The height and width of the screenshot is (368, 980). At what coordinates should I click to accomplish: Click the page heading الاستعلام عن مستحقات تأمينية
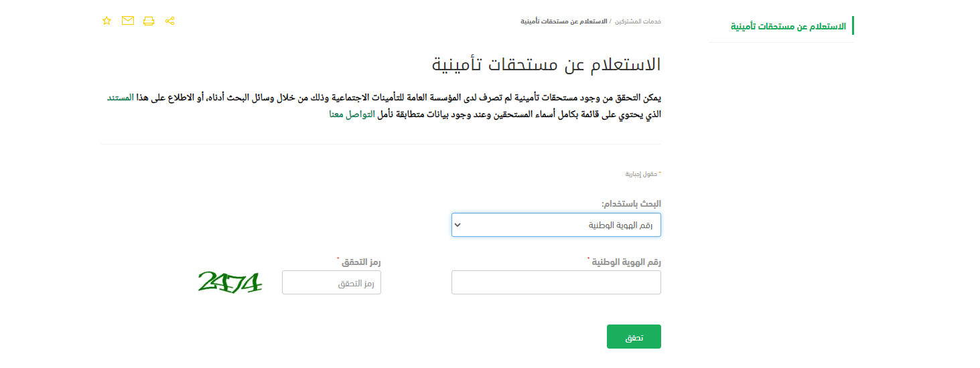pos(546,65)
